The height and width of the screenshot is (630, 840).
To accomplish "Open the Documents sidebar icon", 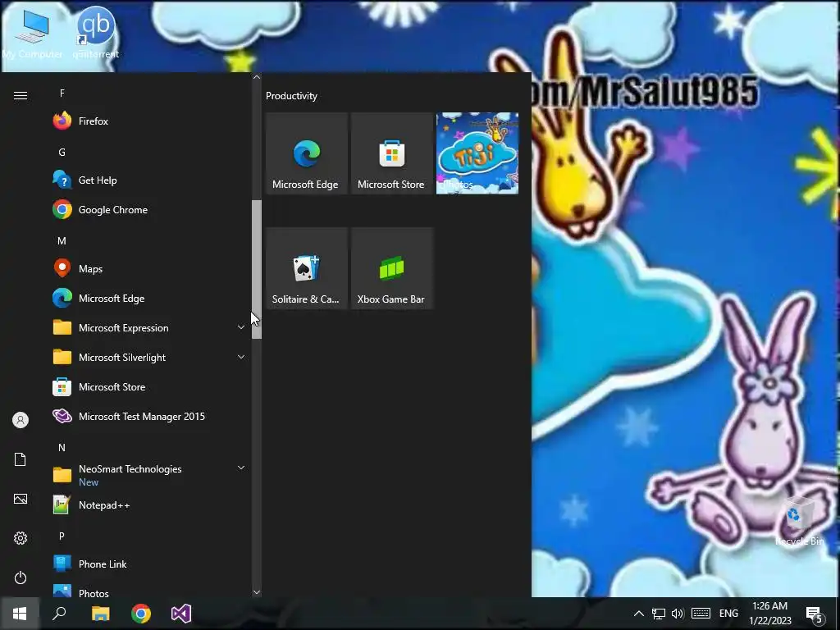I will 21,459.
